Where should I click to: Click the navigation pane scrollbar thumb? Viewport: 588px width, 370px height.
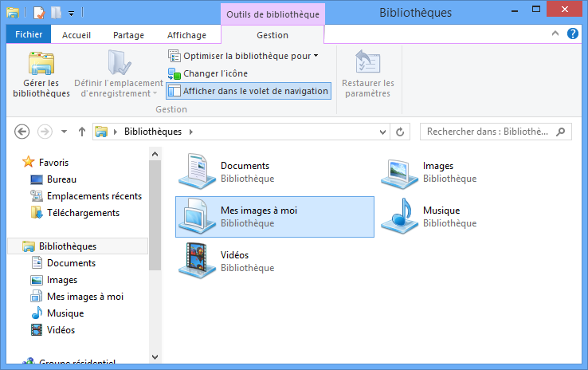point(155,215)
